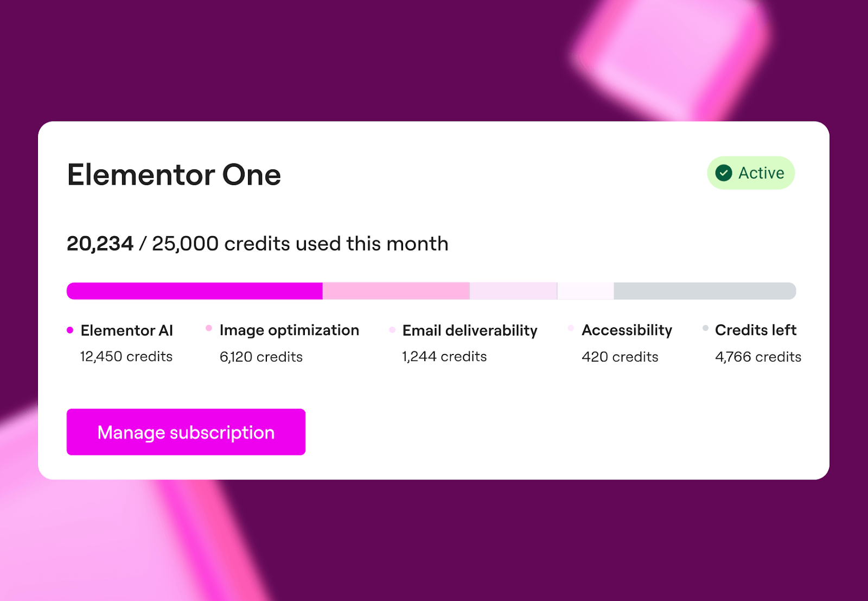This screenshot has height=601, width=868.
Task: Select the Accessibility legend dot
Action: (x=571, y=329)
